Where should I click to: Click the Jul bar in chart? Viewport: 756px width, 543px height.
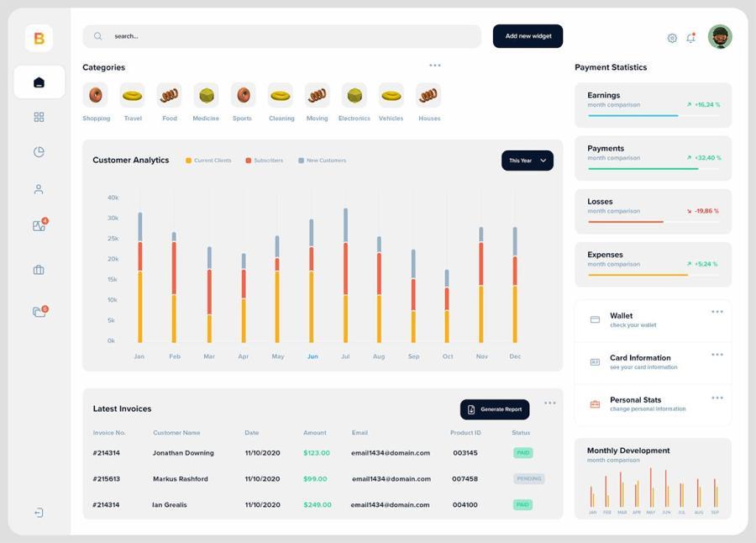[346, 275]
